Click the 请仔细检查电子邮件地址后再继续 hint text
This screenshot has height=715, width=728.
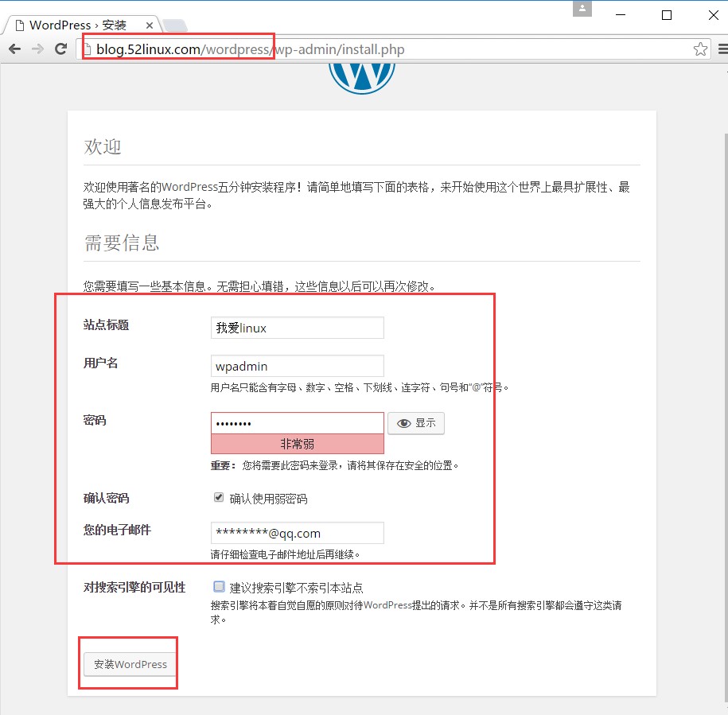(x=285, y=554)
